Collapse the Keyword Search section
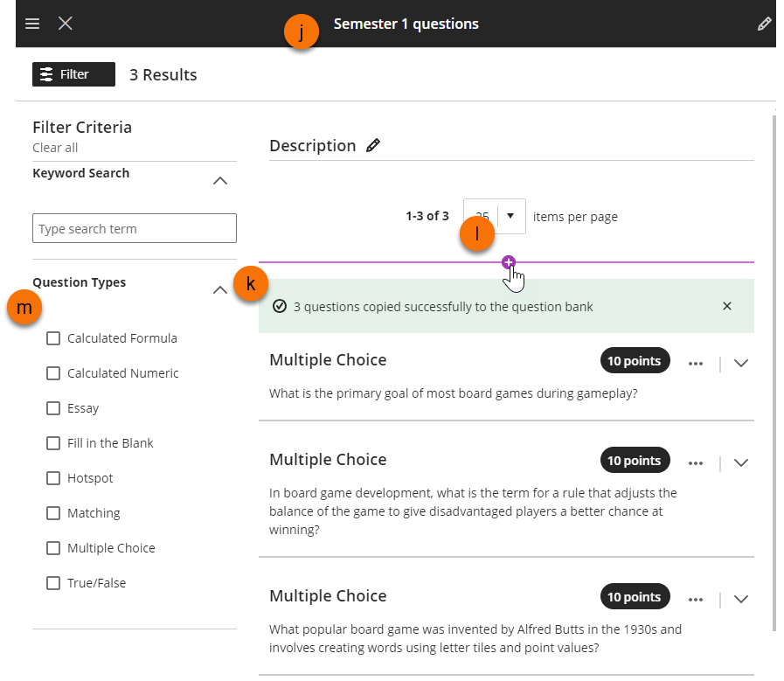Image resolution: width=784 pixels, height=681 pixels. [x=220, y=181]
